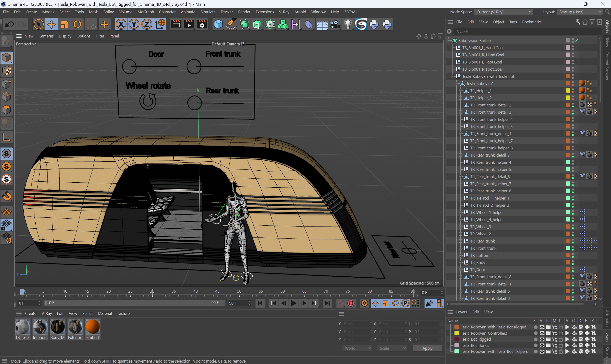Click Render View clapperboard icon
This screenshot has width=611, height=364.
[176, 24]
